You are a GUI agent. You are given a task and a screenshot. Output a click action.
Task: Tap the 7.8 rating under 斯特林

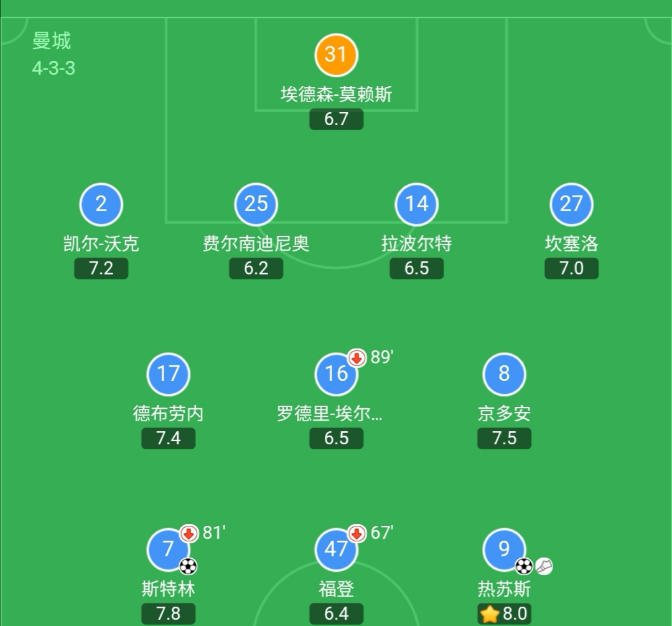[168, 614]
